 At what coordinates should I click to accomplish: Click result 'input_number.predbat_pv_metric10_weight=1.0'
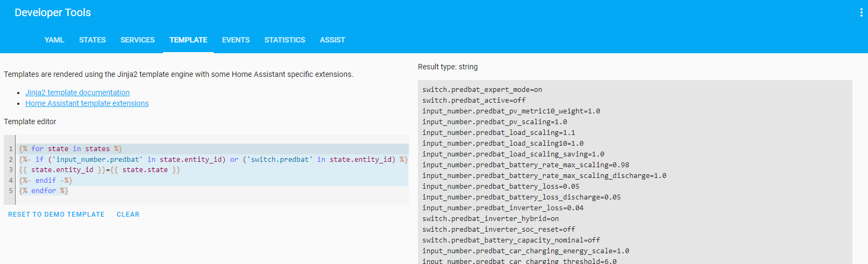(511, 111)
